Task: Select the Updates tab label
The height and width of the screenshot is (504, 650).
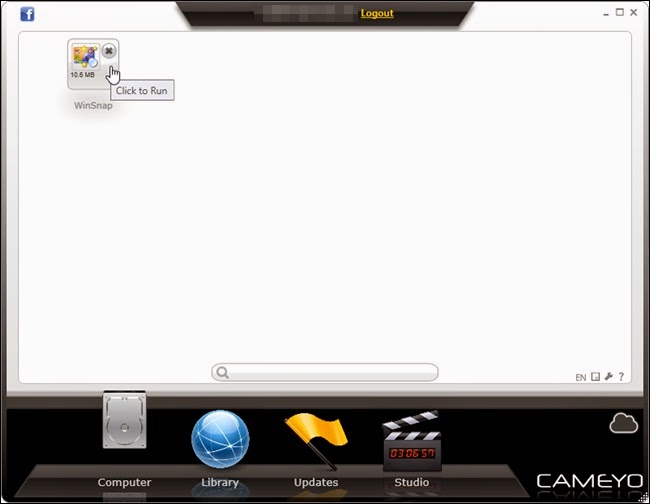Action: tap(316, 482)
